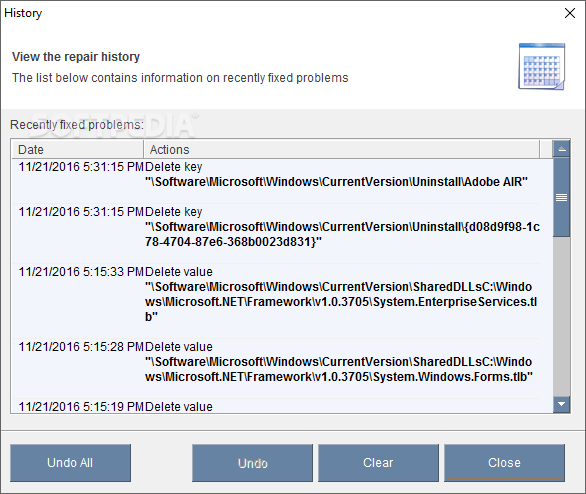
Task: Select the 5:15:33 PM Delete value entry
Action: [x=276, y=302]
